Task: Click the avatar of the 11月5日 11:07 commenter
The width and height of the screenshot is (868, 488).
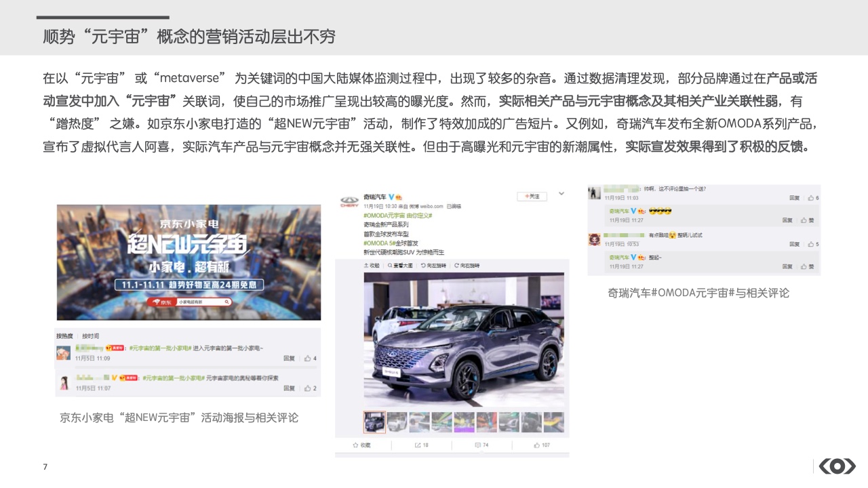Action: pyautogui.click(x=64, y=383)
